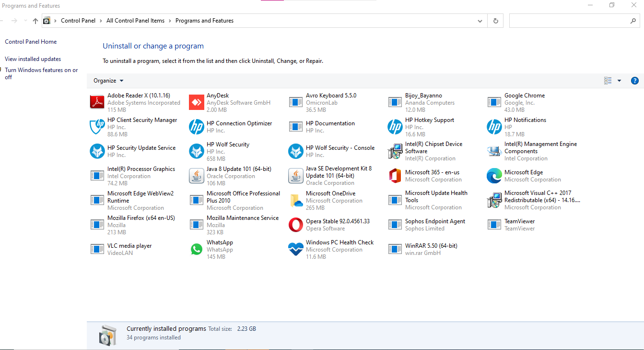Select the Windows PC Health Check icon

(x=296, y=249)
